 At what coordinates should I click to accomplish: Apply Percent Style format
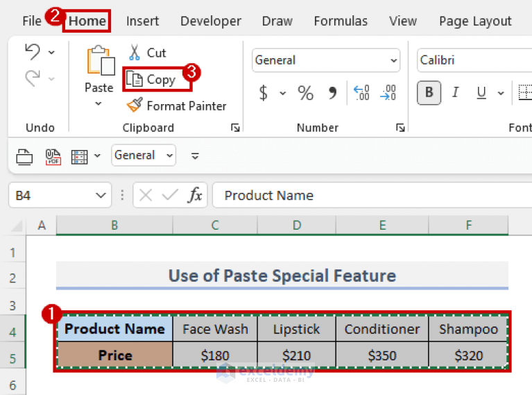[x=305, y=93]
